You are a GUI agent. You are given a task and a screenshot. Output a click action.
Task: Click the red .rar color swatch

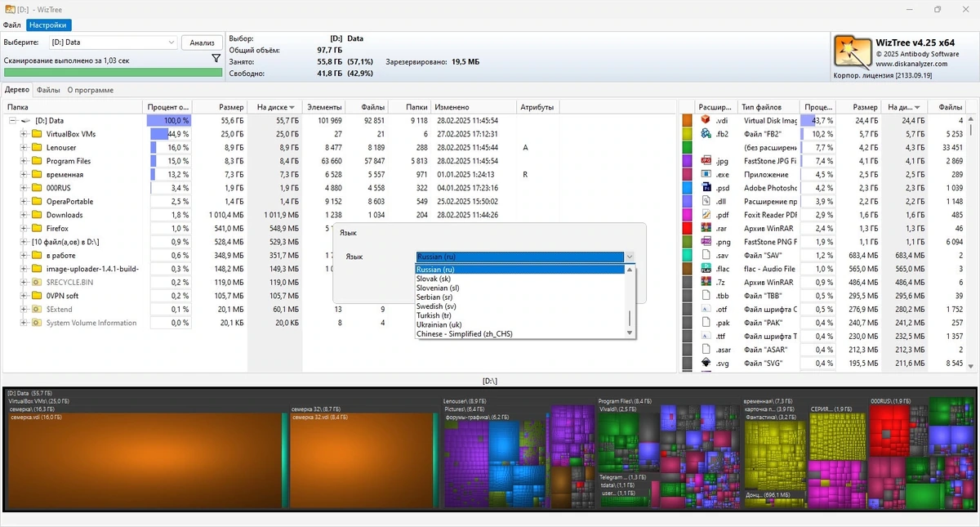point(688,228)
